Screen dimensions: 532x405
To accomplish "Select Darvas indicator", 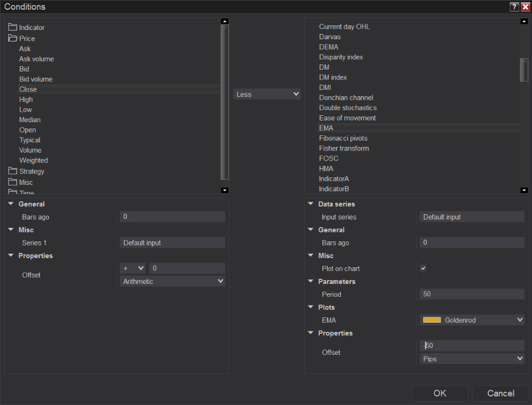I will point(330,37).
